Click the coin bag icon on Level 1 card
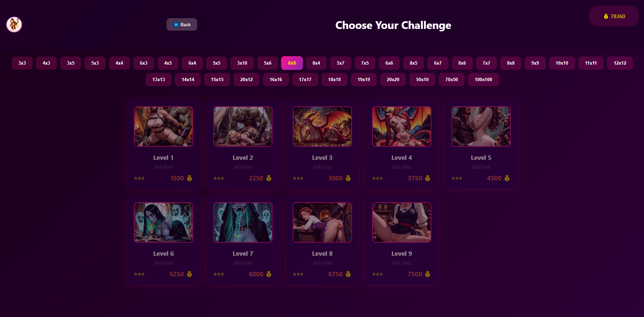Viewport: 644px width, 317px height. point(189,178)
